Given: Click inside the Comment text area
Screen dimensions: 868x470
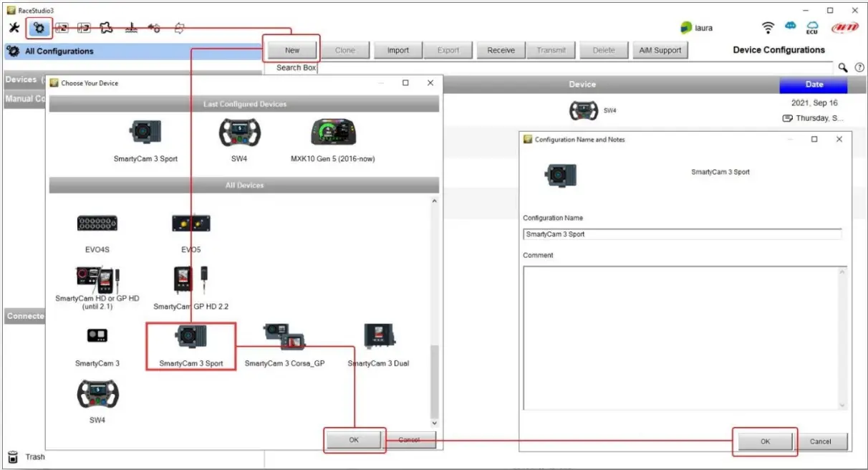Looking at the screenshot, I should tap(680, 337).
